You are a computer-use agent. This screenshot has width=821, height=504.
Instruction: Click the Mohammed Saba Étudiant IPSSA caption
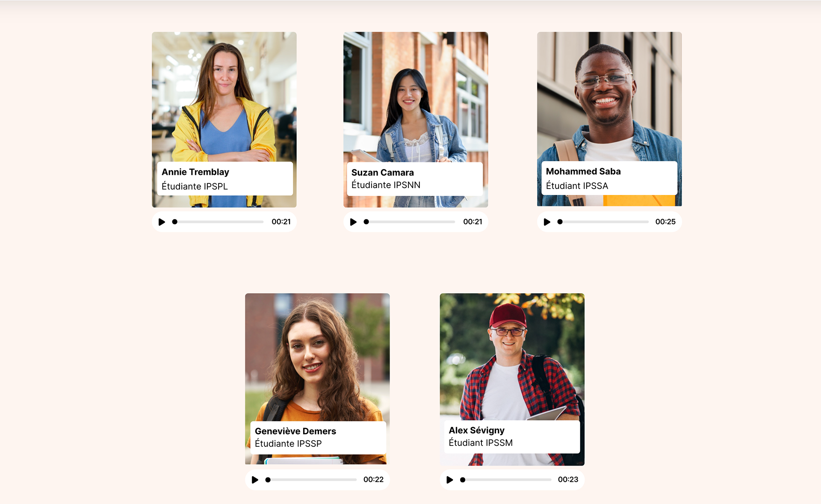point(609,178)
